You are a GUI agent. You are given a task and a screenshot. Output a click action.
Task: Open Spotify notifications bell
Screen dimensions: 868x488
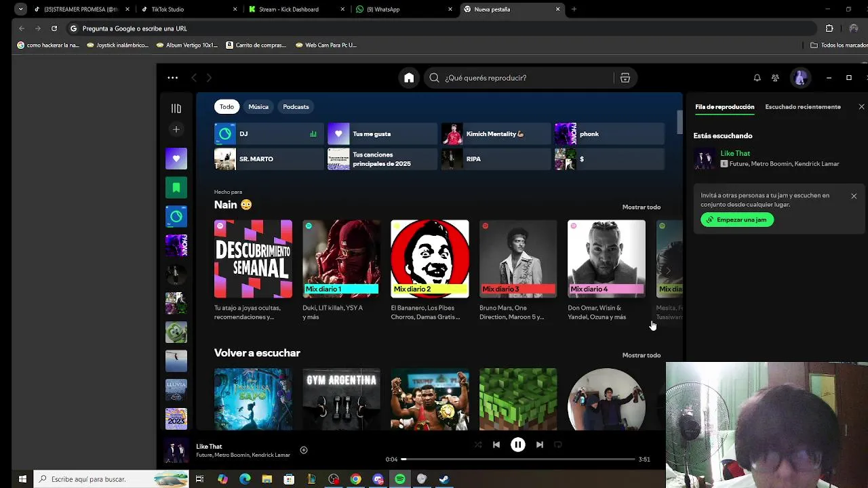tap(757, 78)
